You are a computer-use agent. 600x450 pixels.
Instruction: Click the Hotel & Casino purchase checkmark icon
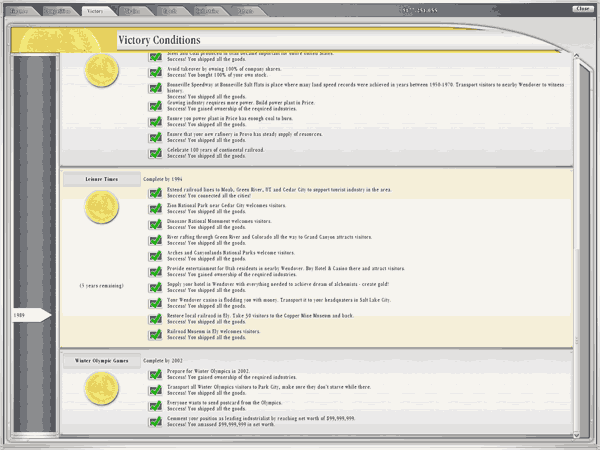(x=155, y=272)
